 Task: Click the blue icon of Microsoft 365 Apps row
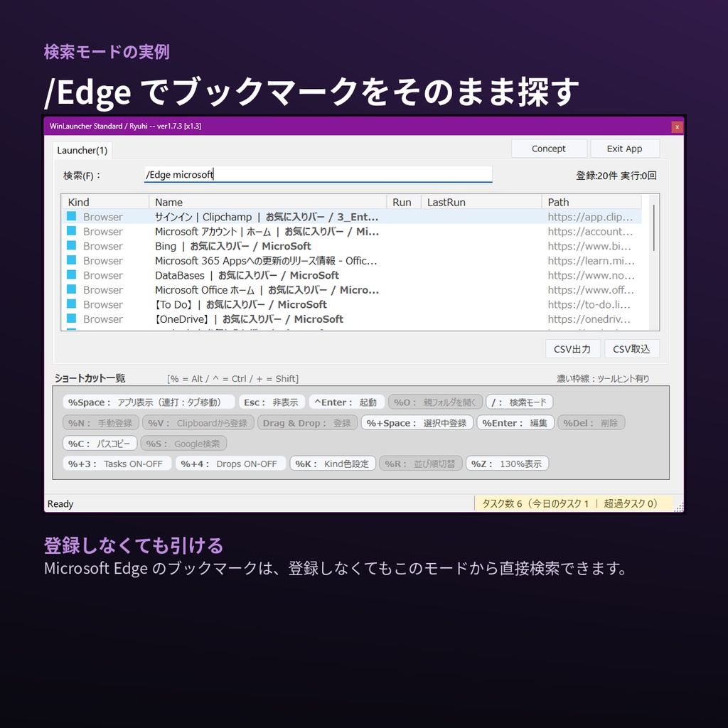pos(72,260)
